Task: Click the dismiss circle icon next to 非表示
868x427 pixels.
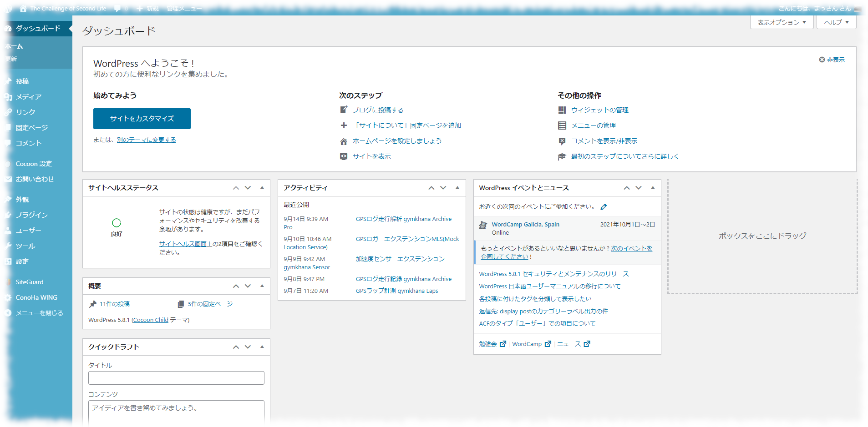Action: [x=822, y=60]
